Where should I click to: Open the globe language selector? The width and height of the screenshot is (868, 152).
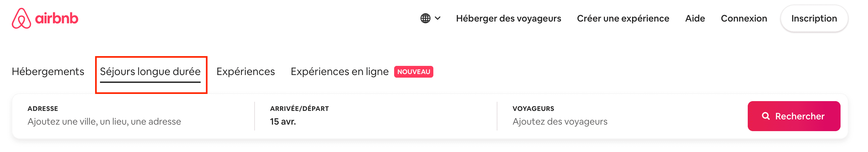click(x=425, y=18)
